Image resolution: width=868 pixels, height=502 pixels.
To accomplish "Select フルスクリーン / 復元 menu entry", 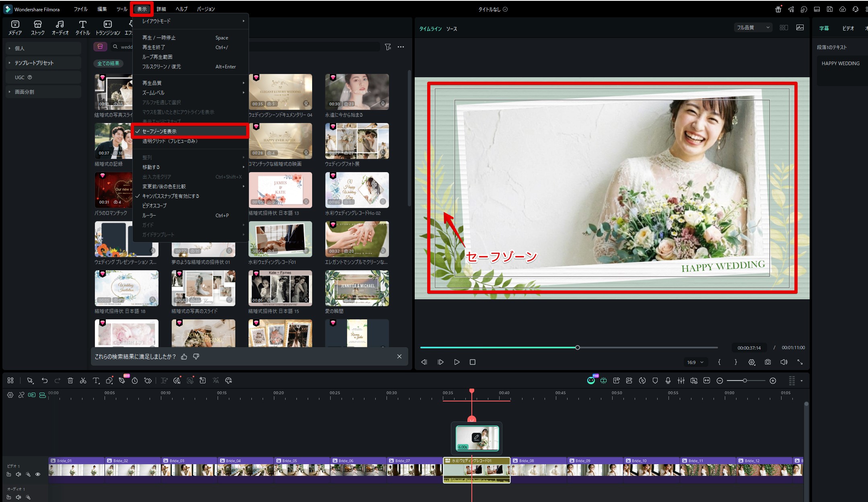I will [190, 66].
